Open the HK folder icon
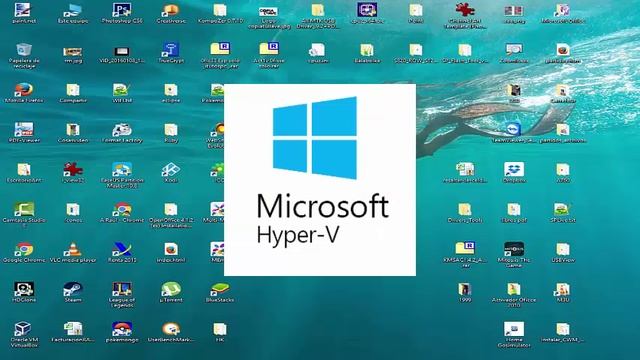640x360 pixels. [220, 332]
